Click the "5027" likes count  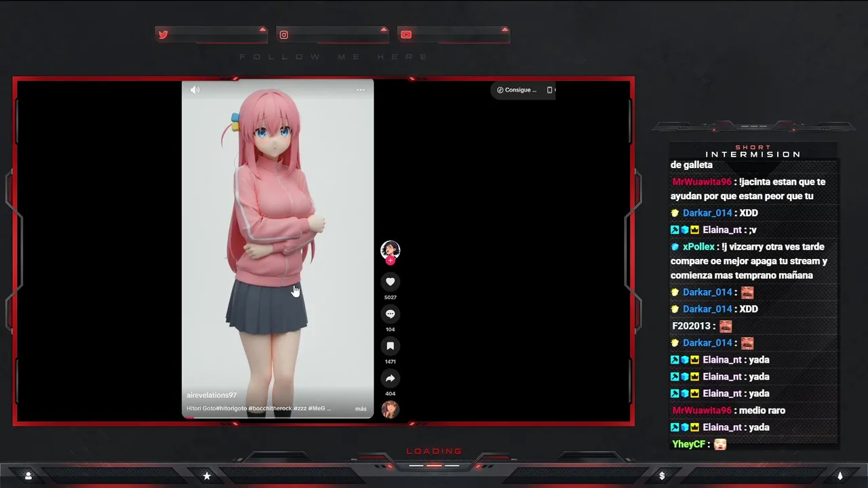point(390,297)
